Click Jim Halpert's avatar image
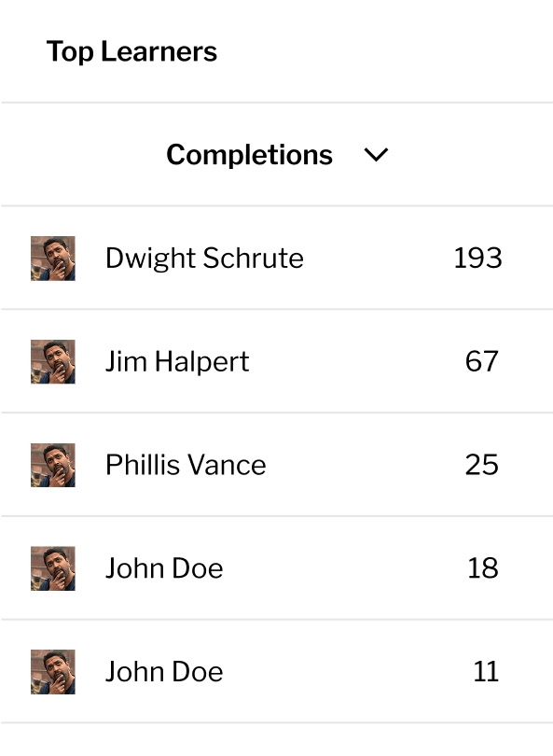 53,361
